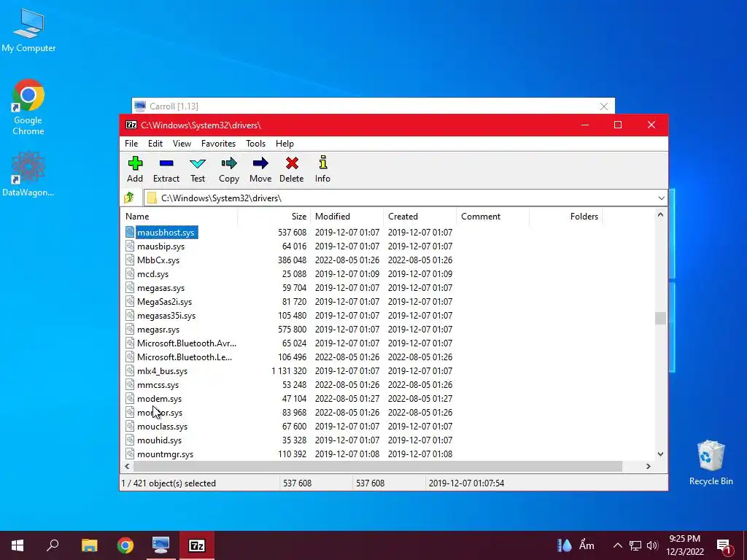Click the volume speaker tray icon

click(653, 545)
